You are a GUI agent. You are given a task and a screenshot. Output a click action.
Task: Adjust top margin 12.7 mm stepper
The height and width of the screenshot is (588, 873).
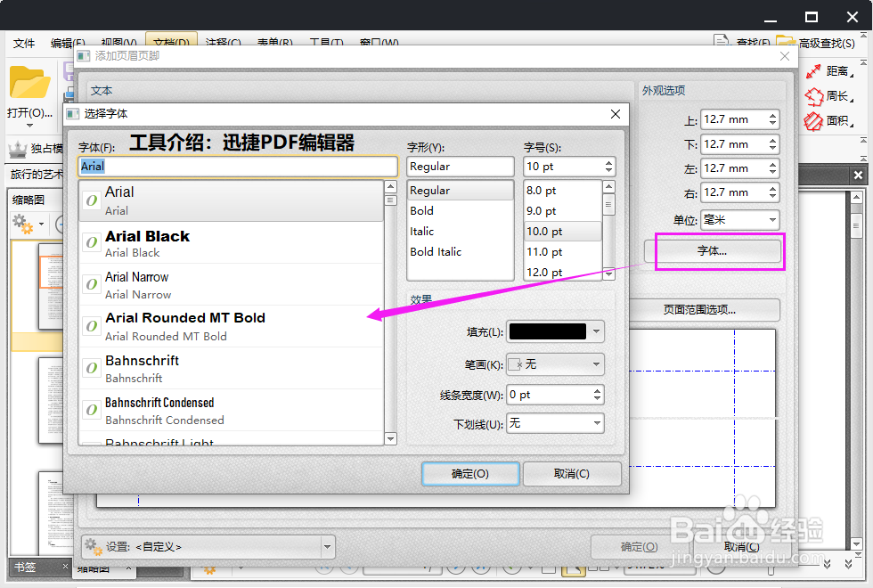pyautogui.click(x=772, y=119)
